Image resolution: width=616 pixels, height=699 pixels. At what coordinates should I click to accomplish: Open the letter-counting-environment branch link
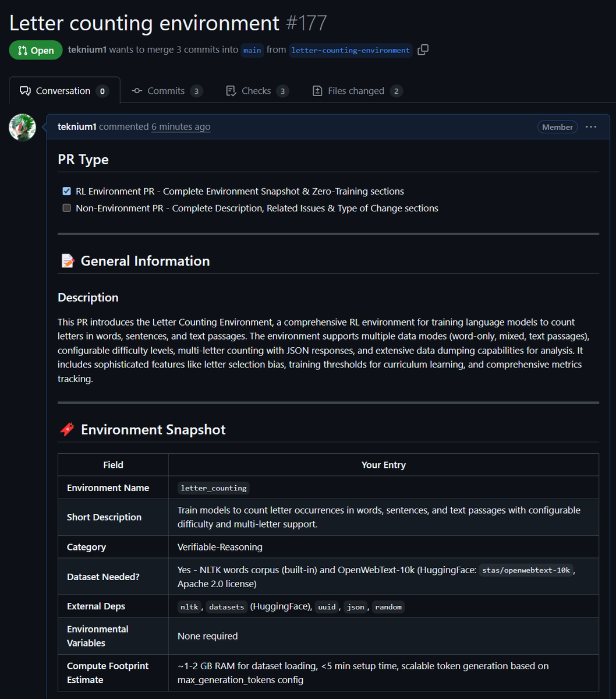[351, 50]
